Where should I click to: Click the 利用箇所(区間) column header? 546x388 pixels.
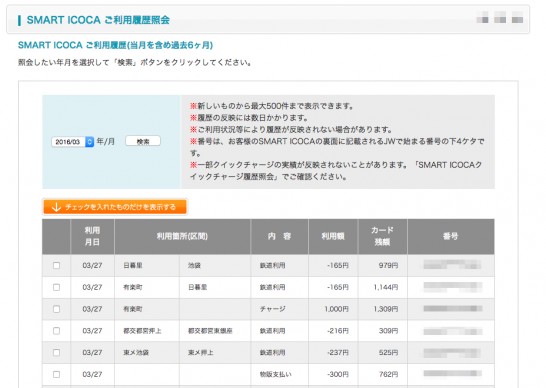(182, 236)
